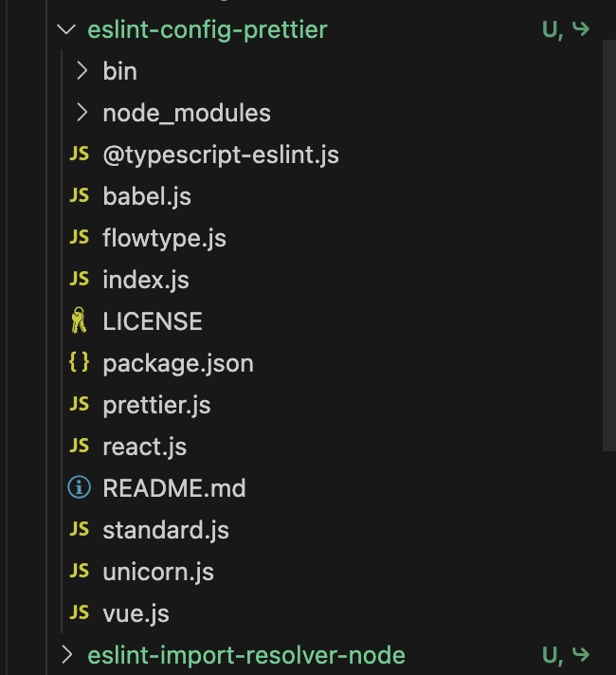Screen dimensions: 616x675
Task: Click the symlink arrow badge on eslint-import-resolver-node
Action: click(x=581, y=654)
